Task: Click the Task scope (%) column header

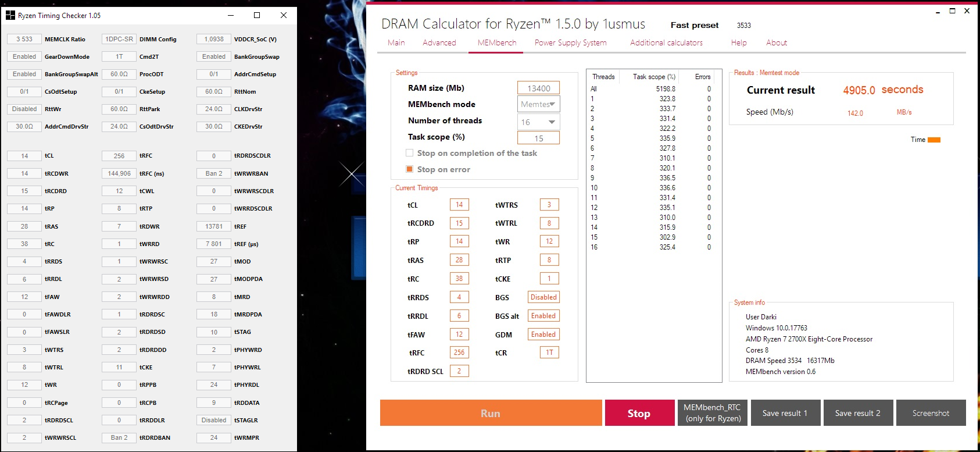Action: click(x=654, y=77)
